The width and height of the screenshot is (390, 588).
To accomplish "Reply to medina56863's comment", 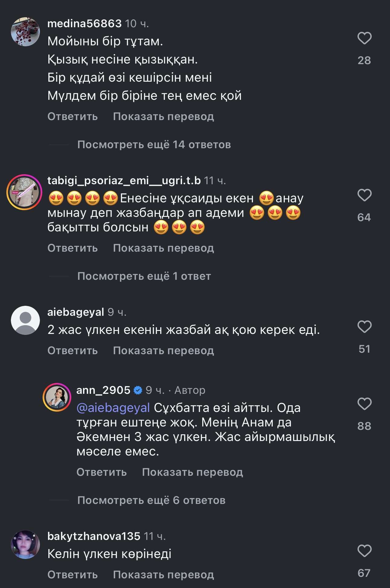I will tap(73, 116).
